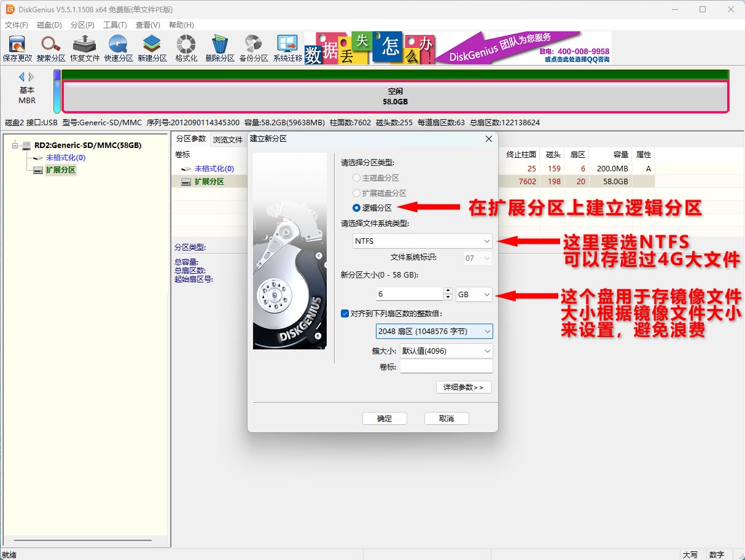This screenshot has width=745, height=560.
Task: Click the 保存更改 (Save Changes) toolbar icon
Action: pyautogui.click(x=17, y=48)
